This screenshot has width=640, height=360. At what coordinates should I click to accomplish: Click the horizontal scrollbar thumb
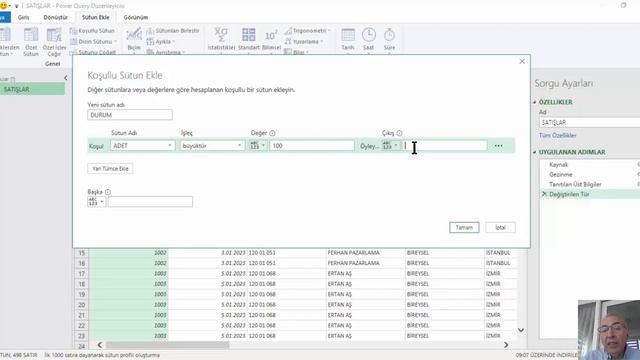tap(167, 345)
